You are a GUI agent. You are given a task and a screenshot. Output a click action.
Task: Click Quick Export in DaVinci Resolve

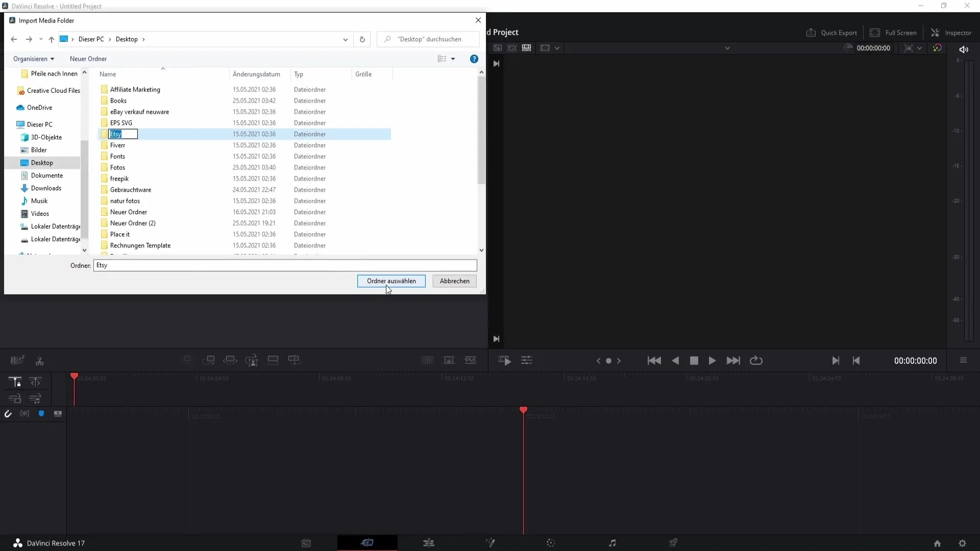(831, 33)
